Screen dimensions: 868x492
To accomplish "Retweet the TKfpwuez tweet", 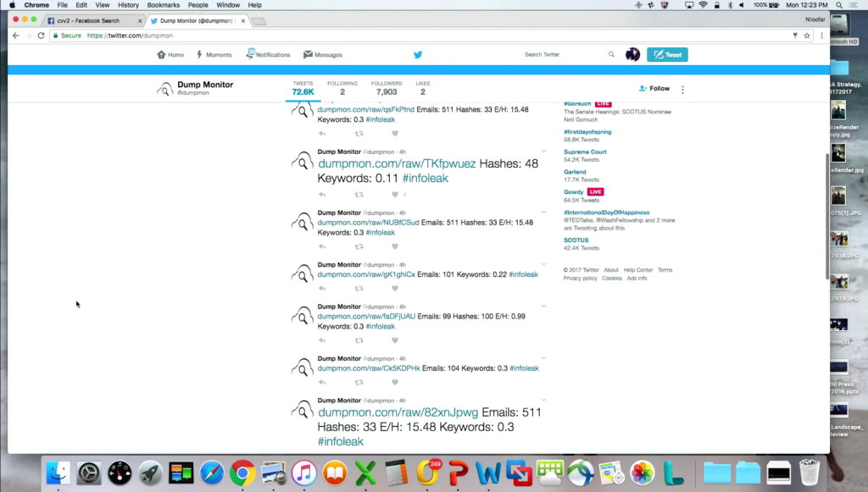I will [x=359, y=195].
